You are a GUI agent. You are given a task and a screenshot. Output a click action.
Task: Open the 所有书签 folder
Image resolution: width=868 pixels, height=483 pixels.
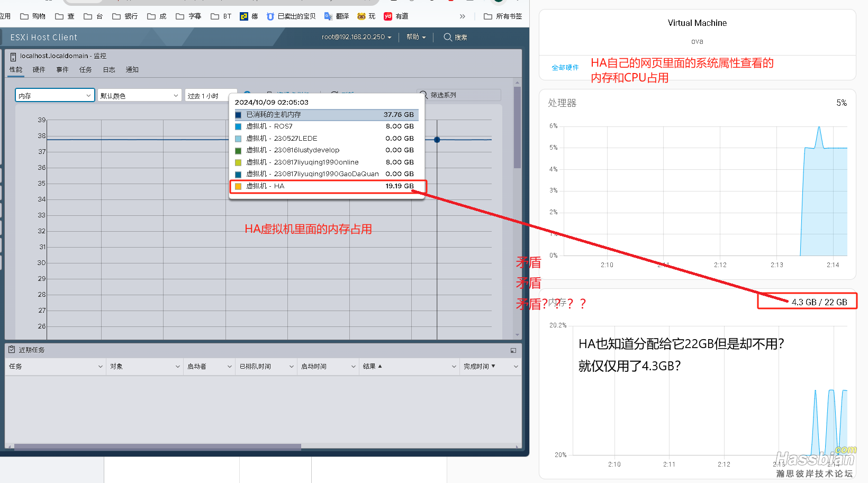[x=503, y=16]
